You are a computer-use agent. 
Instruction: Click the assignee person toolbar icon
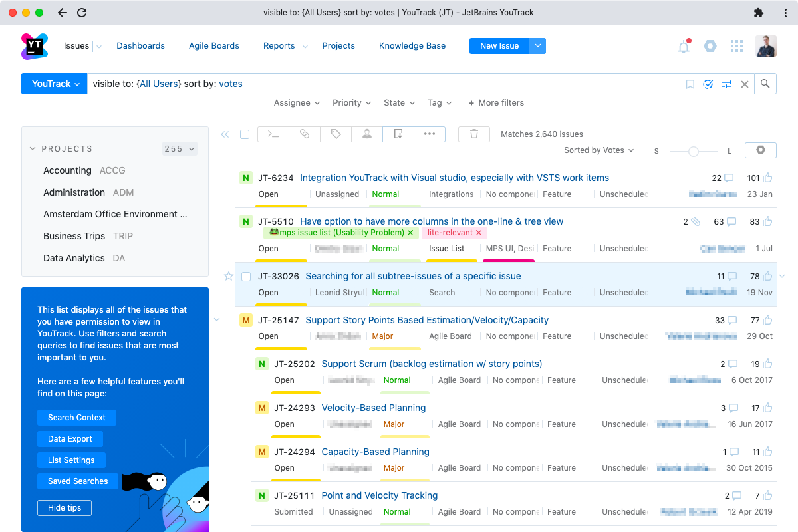click(x=367, y=134)
